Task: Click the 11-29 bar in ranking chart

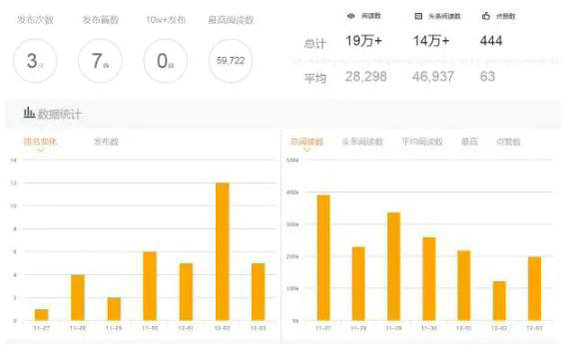Action: [x=114, y=309]
